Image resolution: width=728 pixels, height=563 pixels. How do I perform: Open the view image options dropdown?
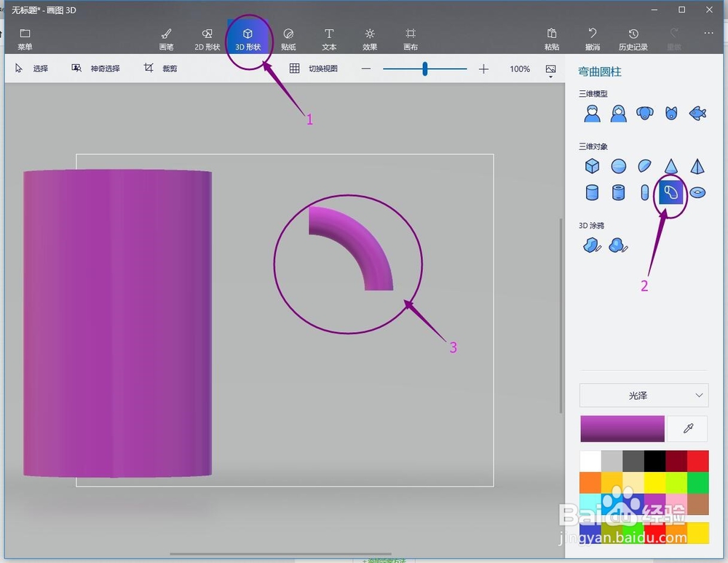[550, 70]
